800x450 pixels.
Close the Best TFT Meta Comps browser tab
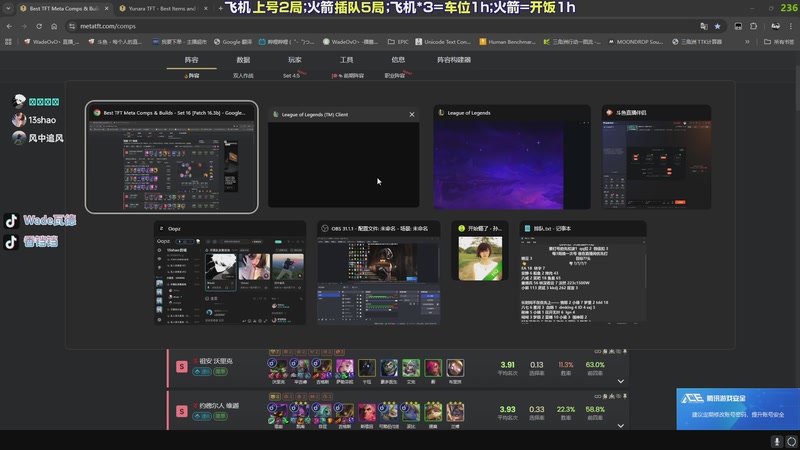[x=106, y=9]
